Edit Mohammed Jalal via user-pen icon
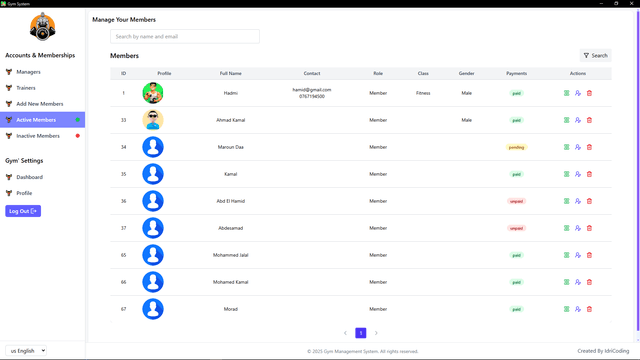 tap(578, 255)
